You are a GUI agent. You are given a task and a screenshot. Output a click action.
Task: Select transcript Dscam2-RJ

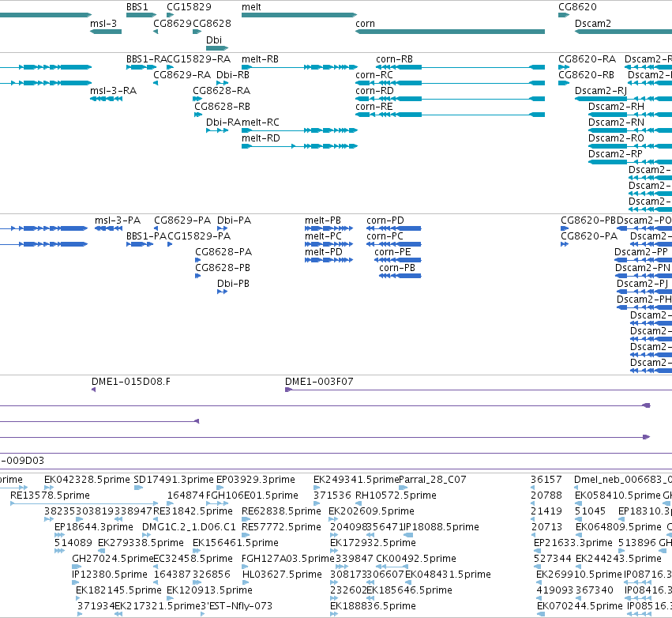coord(623,99)
